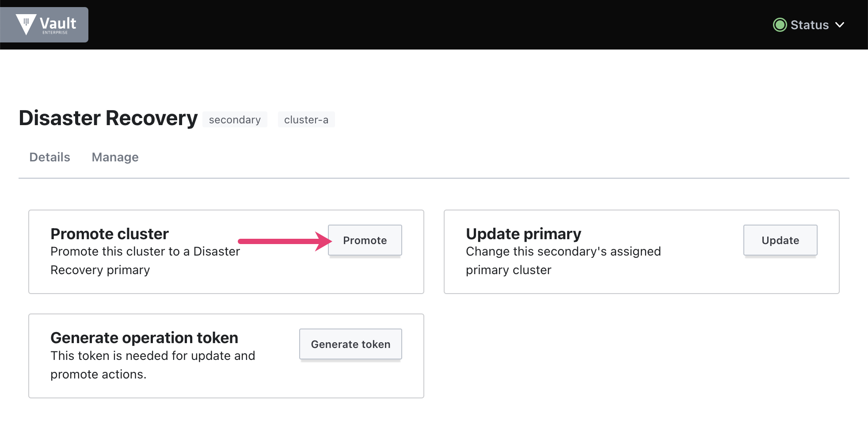
Task: Click the Update button for primary cluster
Action: pyautogui.click(x=780, y=240)
